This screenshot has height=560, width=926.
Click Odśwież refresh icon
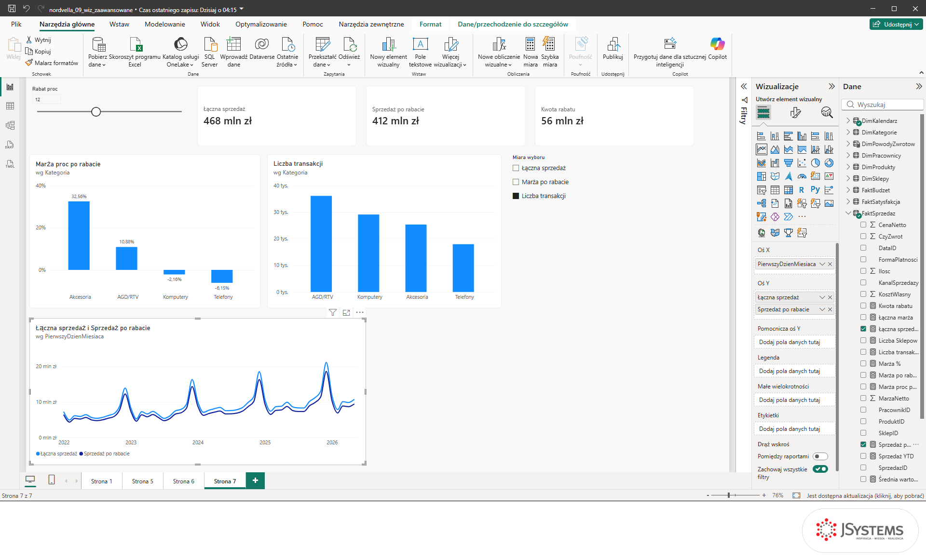(349, 45)
